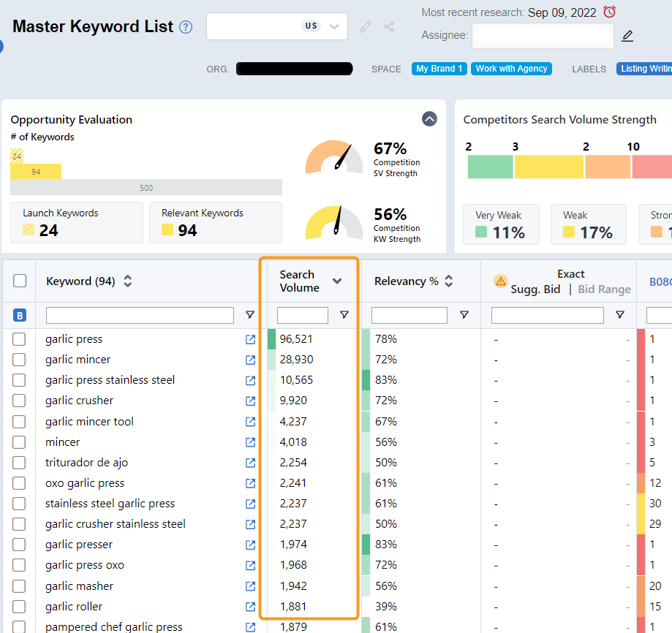Click the warning triangle icon near Exact
Image resolution: width=672 pixels, height=633 pixels.
pyautogui.click(x=500, y=281)
